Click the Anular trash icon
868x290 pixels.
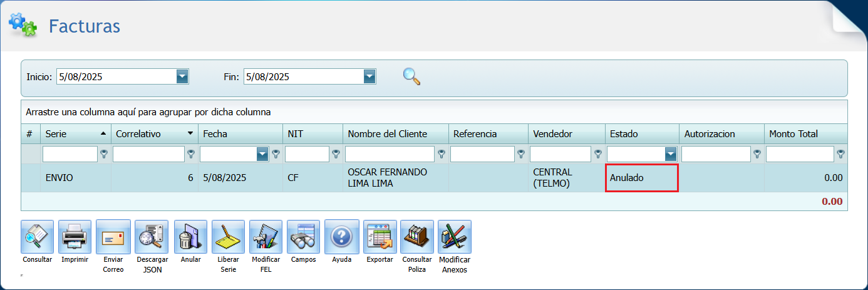pyautogui.click(x=190, y=236)
